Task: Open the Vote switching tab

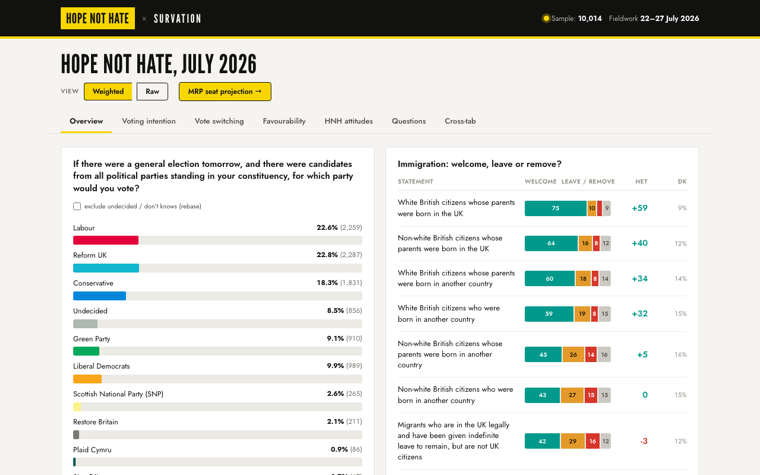Action: click(219, 121)
